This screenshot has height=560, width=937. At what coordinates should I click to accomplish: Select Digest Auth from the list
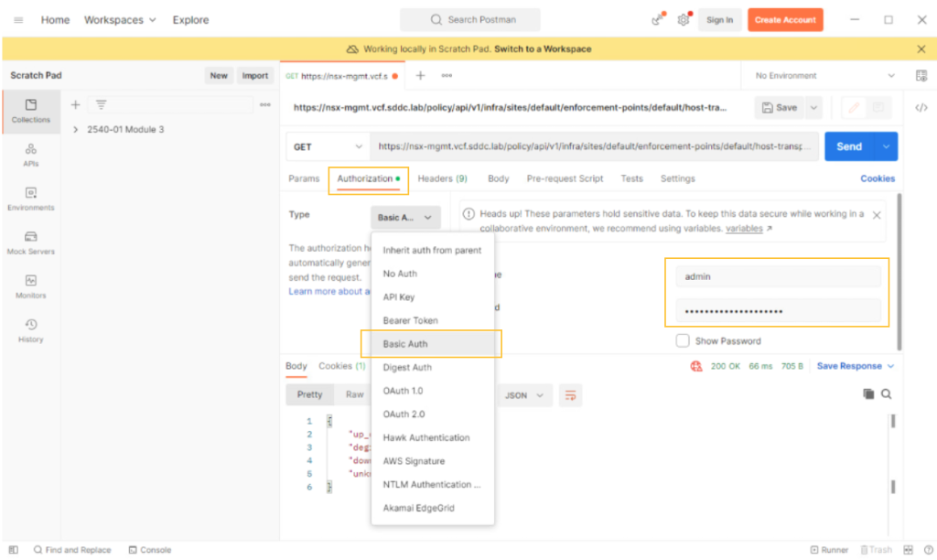432,368
